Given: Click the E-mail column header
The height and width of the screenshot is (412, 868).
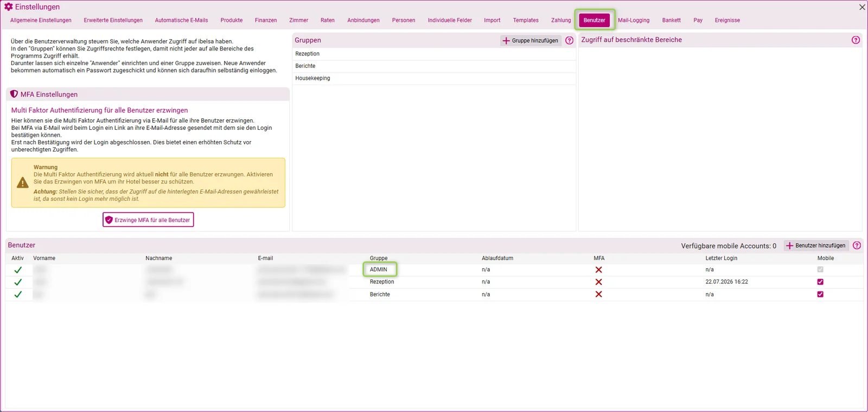Looking at the screenshot, I should click(x=265, y=258).
